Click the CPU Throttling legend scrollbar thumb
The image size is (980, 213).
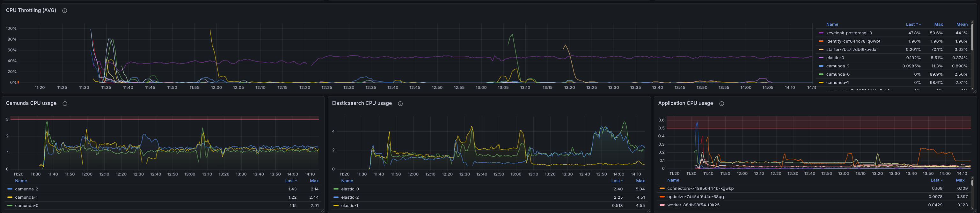coord(972,36)
